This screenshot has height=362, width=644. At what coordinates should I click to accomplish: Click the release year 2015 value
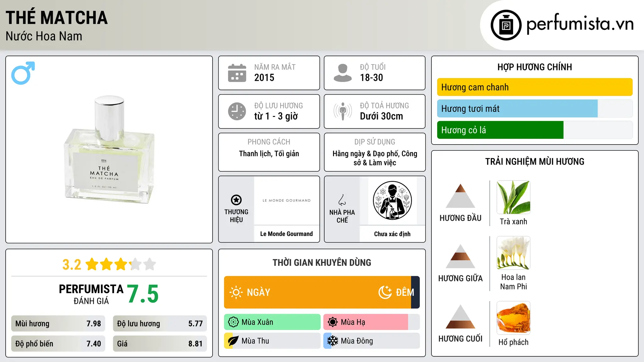[x=264, y=78]
